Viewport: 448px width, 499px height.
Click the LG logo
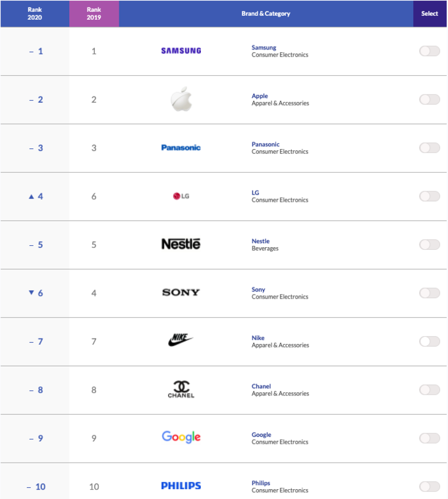181,196
